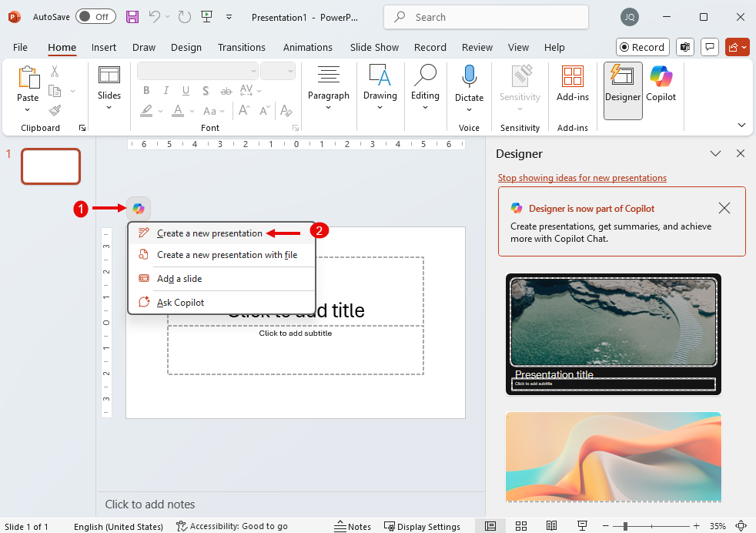Select slide 1 thumbnail
Image resolution: width=756 pixels, height=533 pixels.
[x=51, y=166]
